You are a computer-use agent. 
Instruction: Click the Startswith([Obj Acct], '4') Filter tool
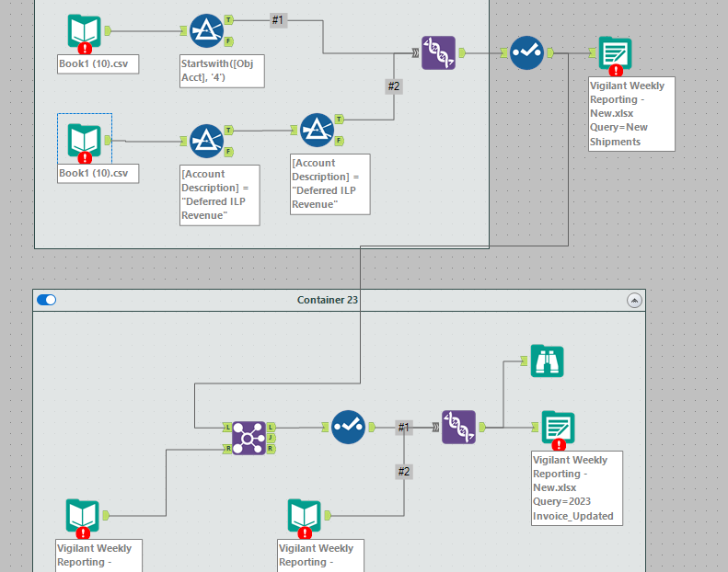206,31
